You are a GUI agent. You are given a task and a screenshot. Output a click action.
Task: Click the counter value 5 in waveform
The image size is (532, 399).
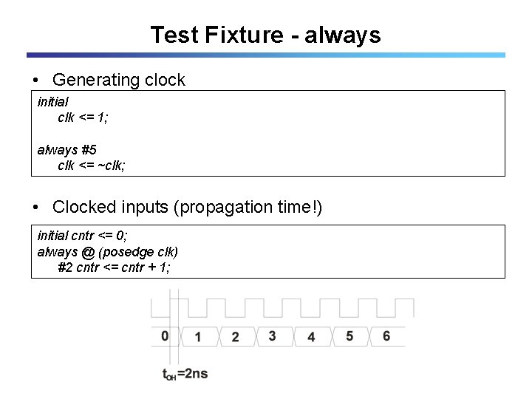click(349, 336)
